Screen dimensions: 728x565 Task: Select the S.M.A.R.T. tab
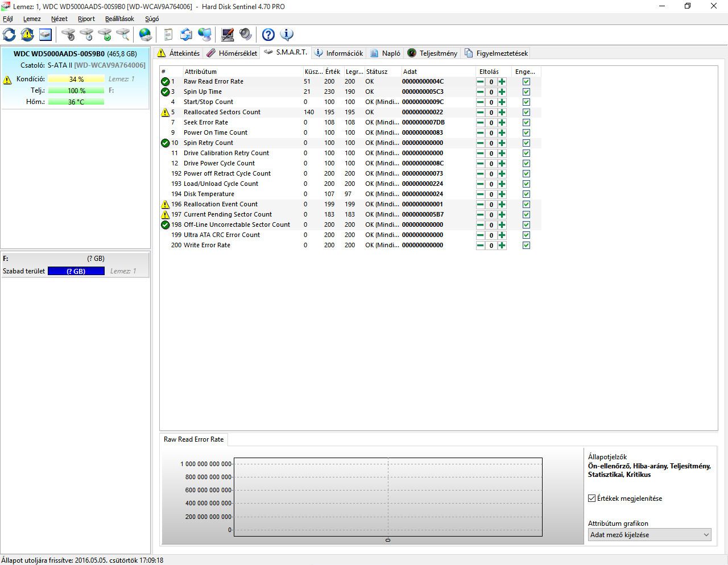coord(286,52)
